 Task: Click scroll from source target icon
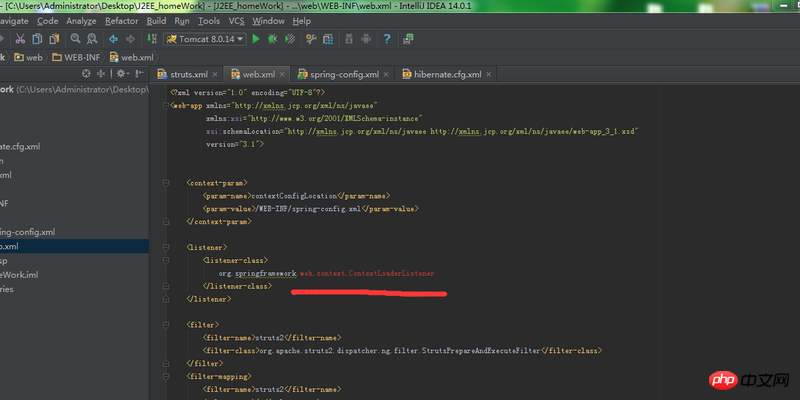coord(86,73)
